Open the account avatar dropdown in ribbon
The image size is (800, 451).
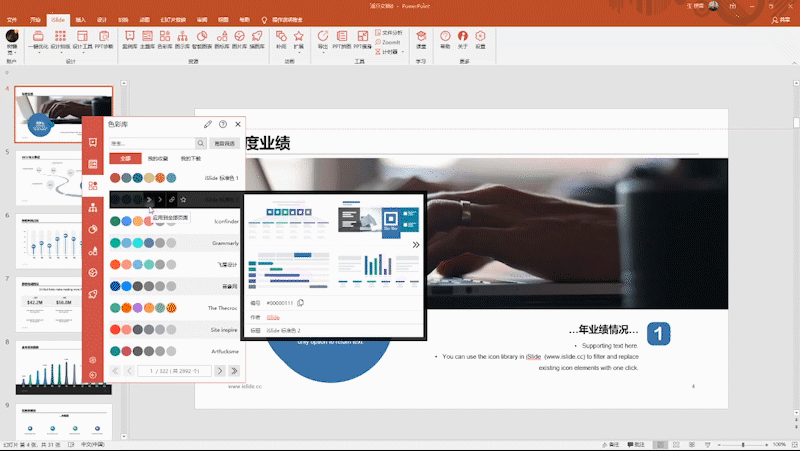(x=12, y=42)
